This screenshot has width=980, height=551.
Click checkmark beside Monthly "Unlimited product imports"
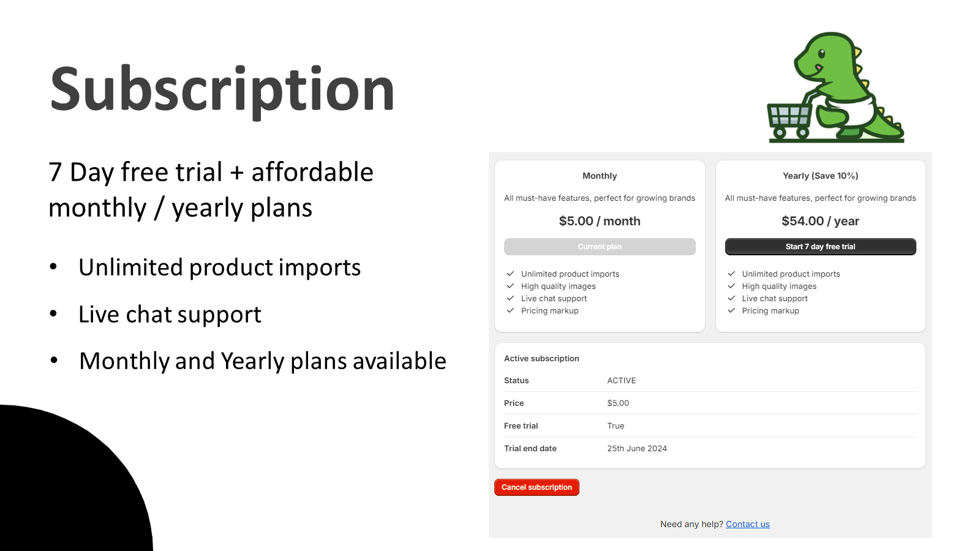(x=510, y=274)
